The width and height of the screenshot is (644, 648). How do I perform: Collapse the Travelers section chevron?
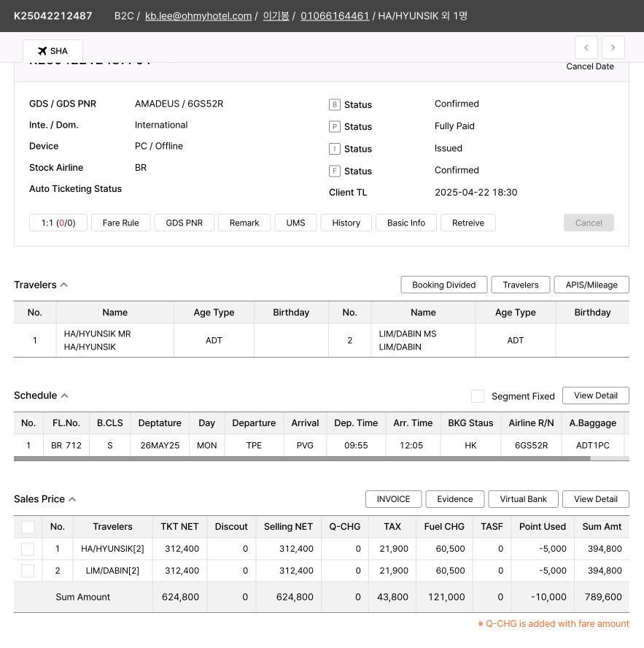coord(64,285)
